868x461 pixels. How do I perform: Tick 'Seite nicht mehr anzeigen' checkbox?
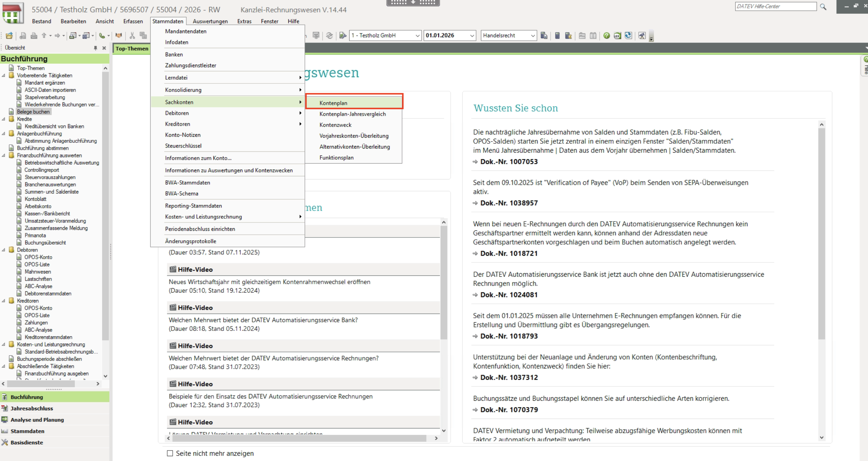click(170, 453)
